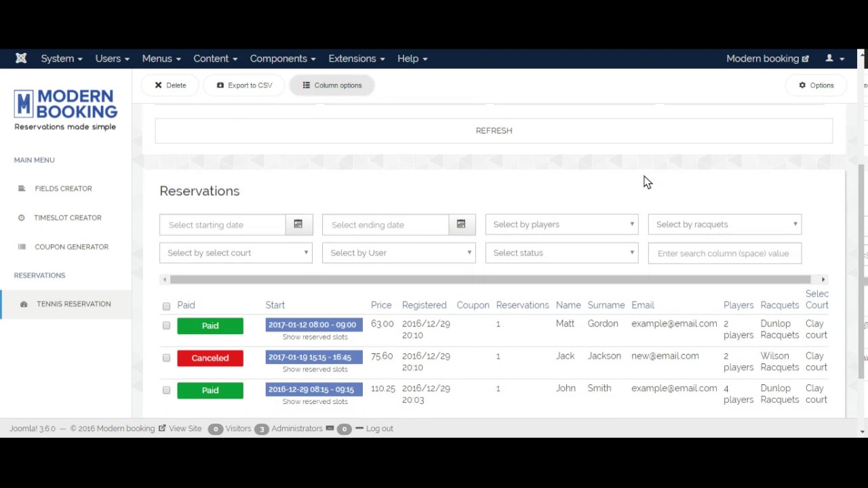
Task: Sort by the Price column header
Action: [381, 305]
